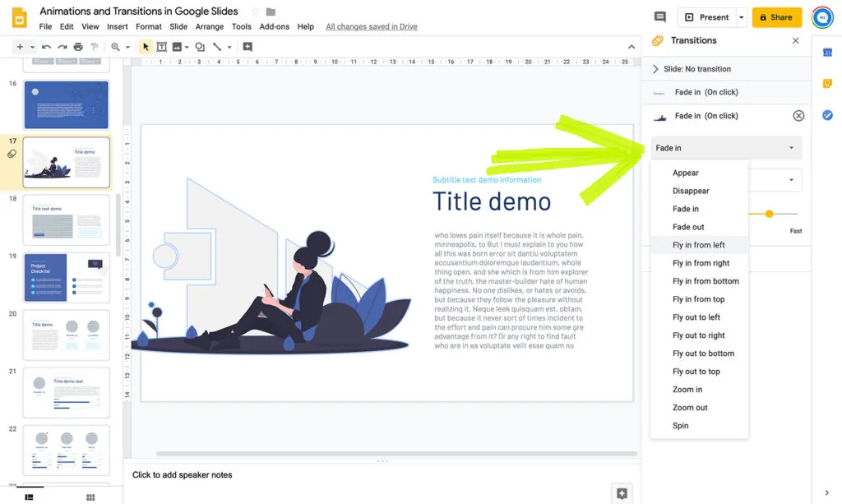The image size is (842, 504).
Task: Hide the side panel chevron
Action: point(826,492)
